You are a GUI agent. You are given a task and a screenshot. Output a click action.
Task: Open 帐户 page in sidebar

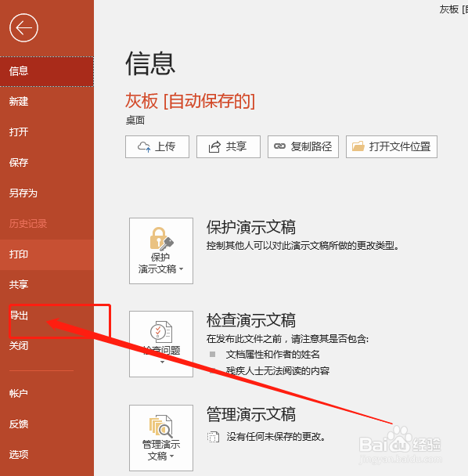(x=47, y=394)
